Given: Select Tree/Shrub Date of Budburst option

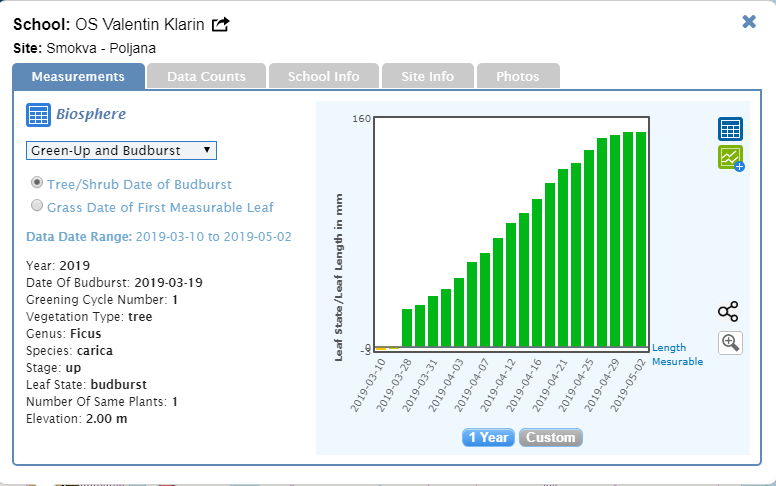Looking at the screenshot, I should [x=38, y=183].
